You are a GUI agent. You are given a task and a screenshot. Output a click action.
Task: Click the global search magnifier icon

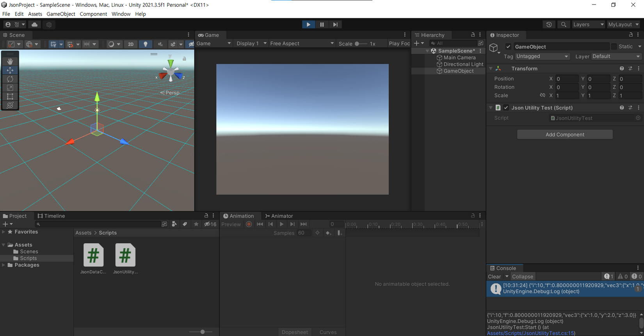click(564, 24)
